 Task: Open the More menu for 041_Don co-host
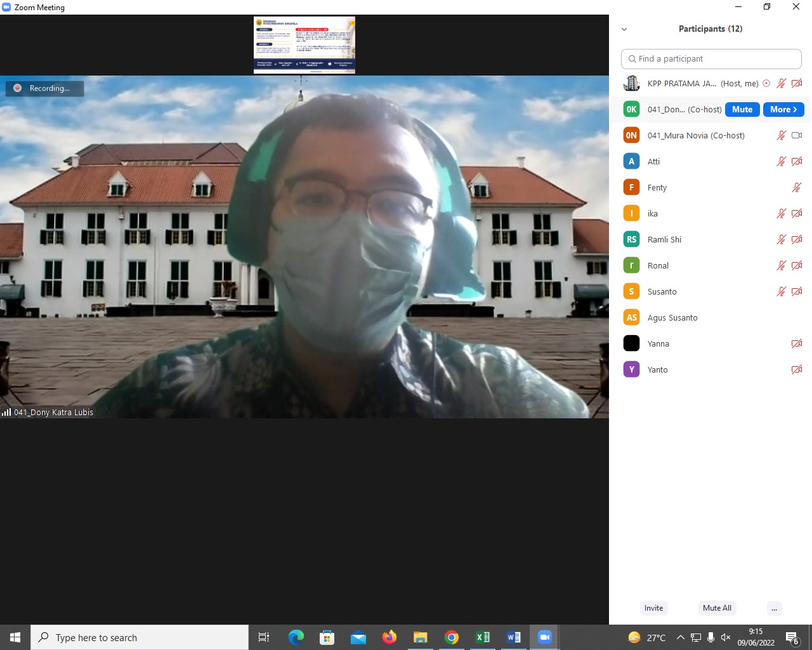click(x=783, y=109)
